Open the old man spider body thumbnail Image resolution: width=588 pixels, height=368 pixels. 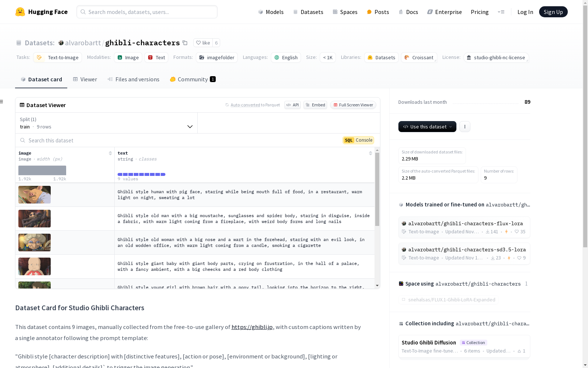[x=35, y=219]
